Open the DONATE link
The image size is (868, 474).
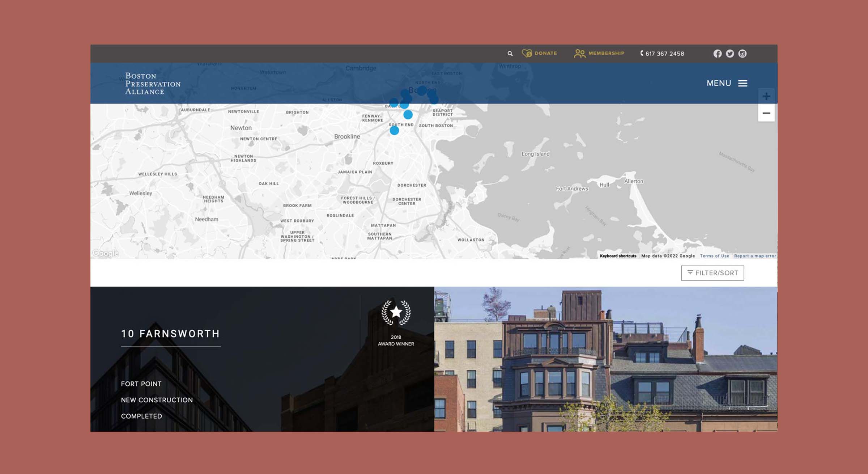pyautogui.click(x=545, y=53)
